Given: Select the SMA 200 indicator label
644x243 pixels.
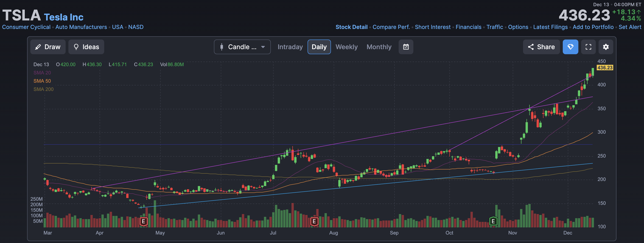Looking at the screenshot, I should (44, 89).
